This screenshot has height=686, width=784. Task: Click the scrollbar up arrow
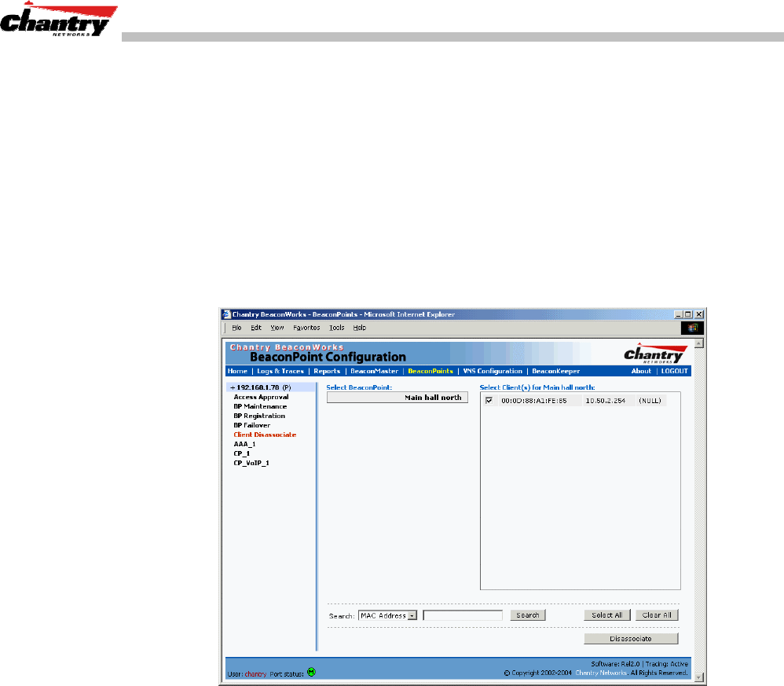(699, 343)
